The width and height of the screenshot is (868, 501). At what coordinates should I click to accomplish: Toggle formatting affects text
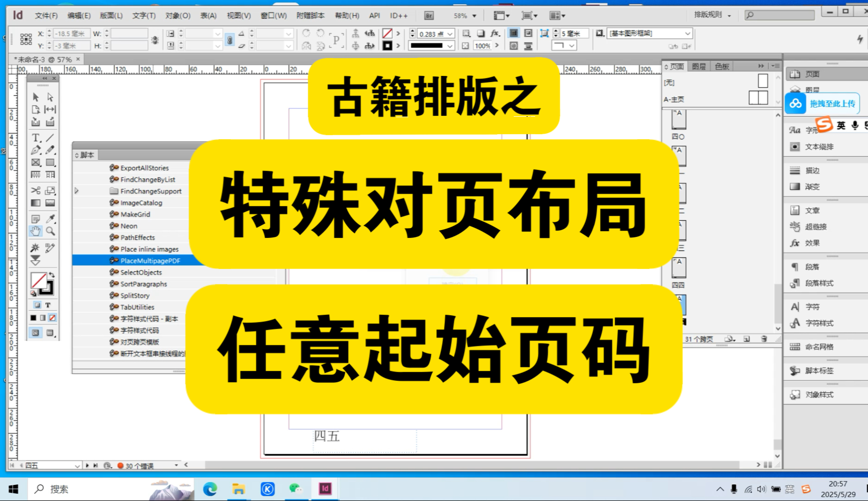pos(48,305)
